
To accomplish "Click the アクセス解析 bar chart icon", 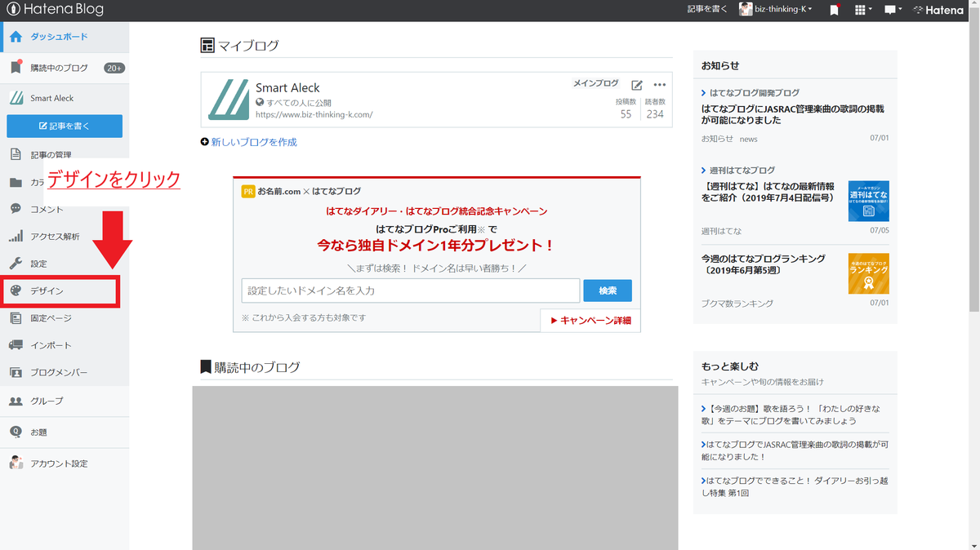I will (16, 237).
